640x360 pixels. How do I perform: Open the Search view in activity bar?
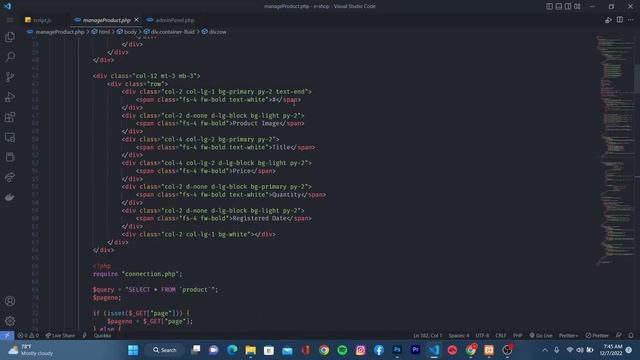coord(10,57)
